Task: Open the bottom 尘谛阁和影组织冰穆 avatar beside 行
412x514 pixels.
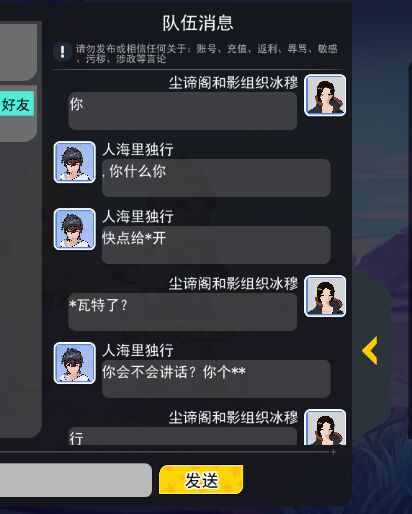Action: coord(325,427)
